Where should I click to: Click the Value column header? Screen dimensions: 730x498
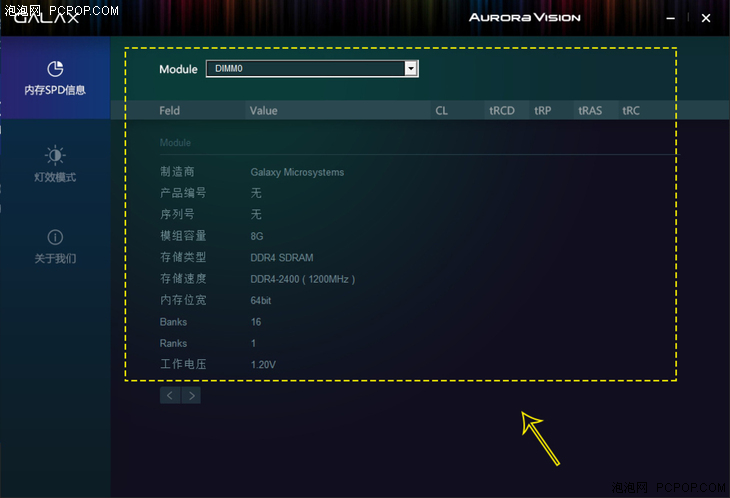click(264, 111)
